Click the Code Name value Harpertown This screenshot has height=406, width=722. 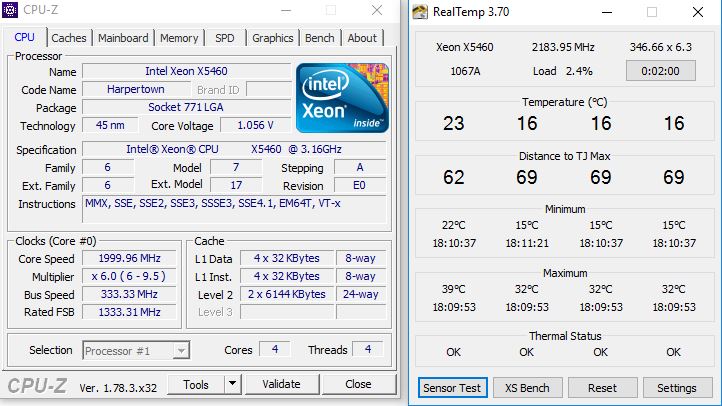pos(136,89)
